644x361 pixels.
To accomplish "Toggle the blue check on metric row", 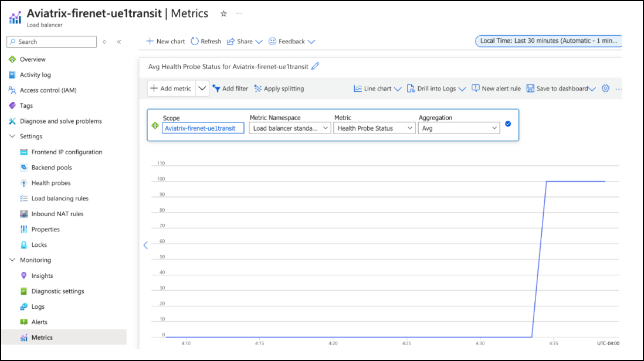I will (508, 124).
